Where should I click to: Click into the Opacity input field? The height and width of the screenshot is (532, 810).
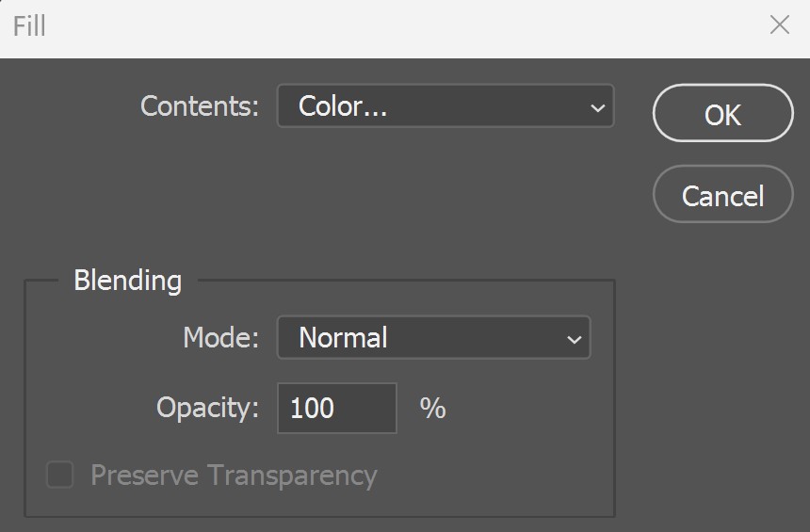coord(337,408)
